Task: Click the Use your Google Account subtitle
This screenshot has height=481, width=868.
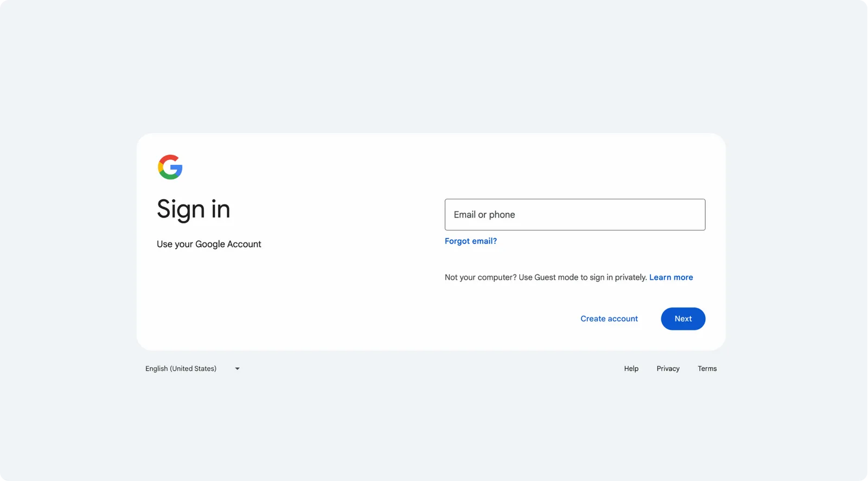Action: point(209,245)
